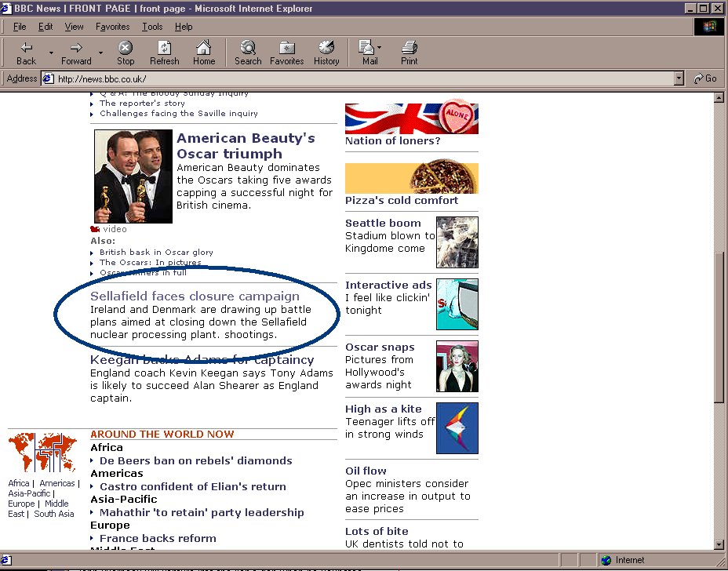Open the File menu
Screen dimensions: 728x571
20,27
